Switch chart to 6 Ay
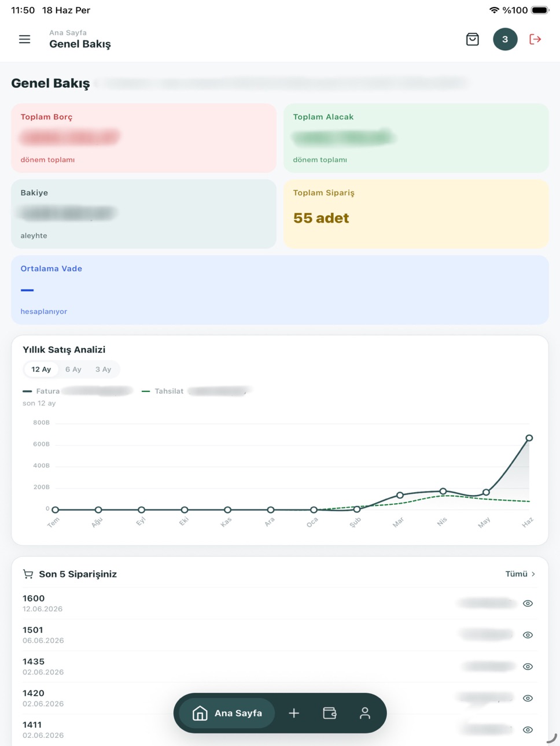The image size is (560, 746). pos(73,370)
